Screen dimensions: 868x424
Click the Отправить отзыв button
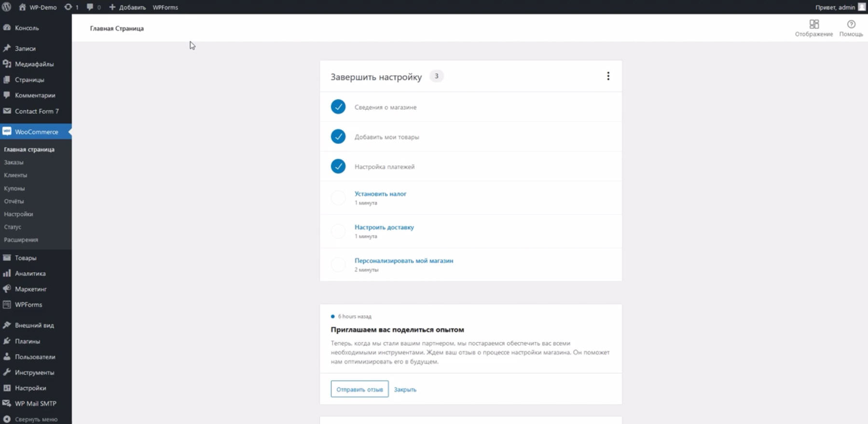tap(359, 389)
